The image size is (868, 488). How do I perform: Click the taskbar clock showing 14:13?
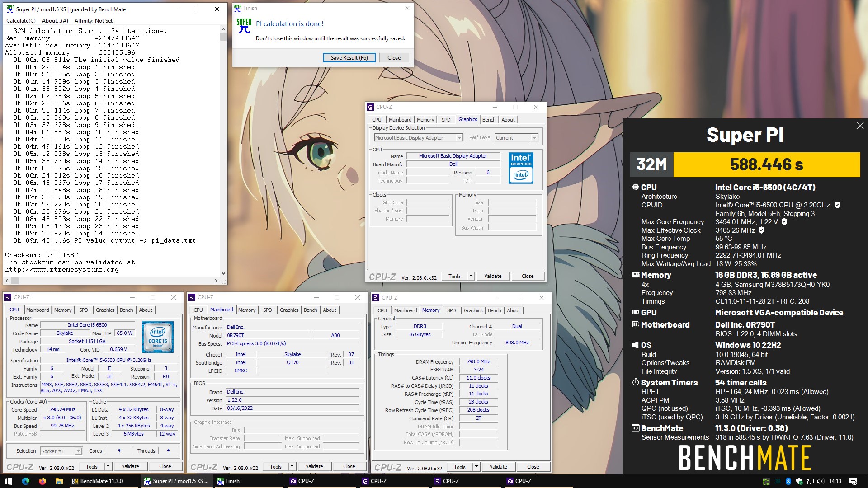tap(835, 481)
